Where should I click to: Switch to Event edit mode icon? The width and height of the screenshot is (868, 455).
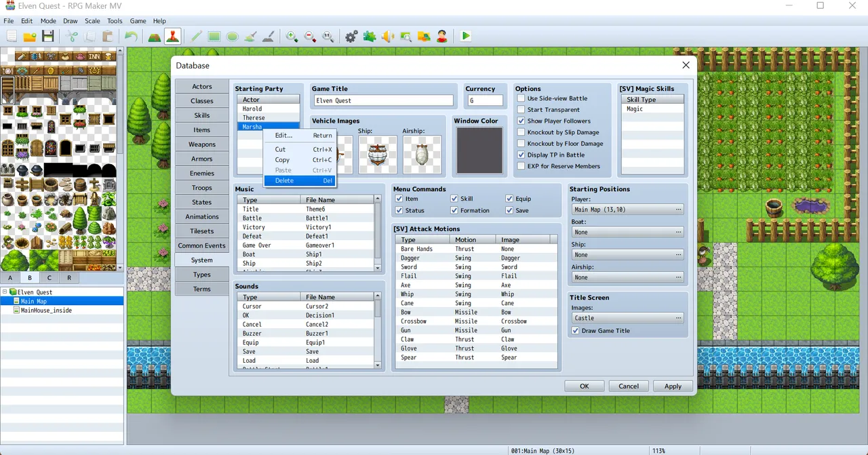pyautogui.click(x=172, y=36)
